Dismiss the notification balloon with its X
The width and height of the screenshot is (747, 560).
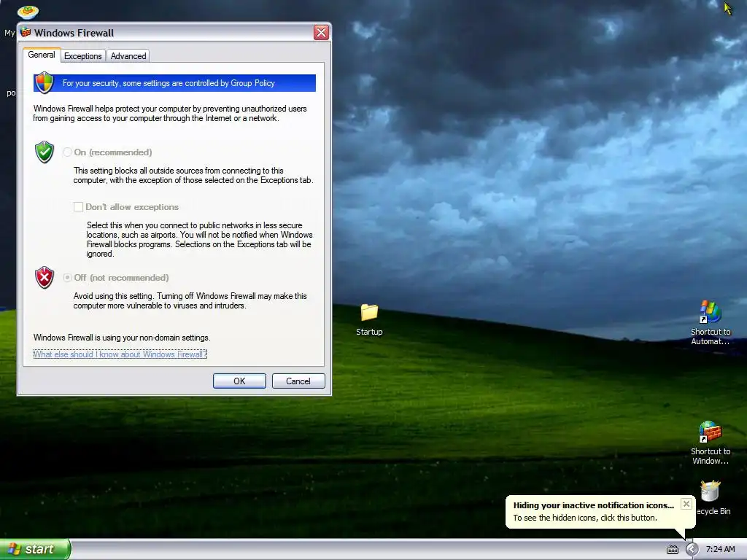(x=686, y=504)
